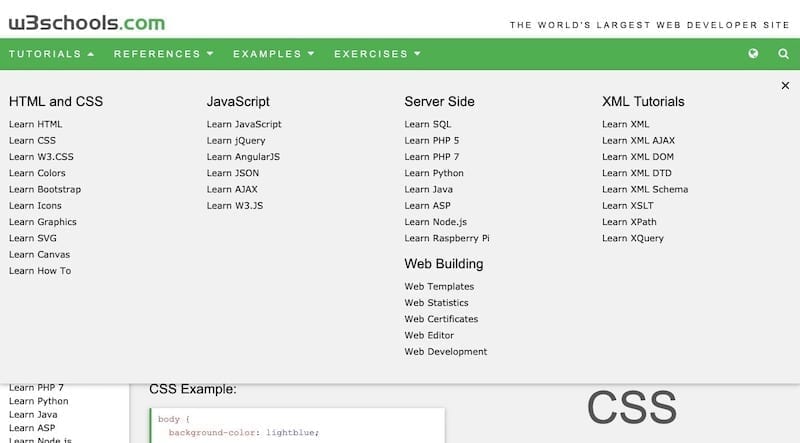This screenshot has height=443, width=800.
Task: Click Learn Python in the left sidebar
Action: pos(38,401)
